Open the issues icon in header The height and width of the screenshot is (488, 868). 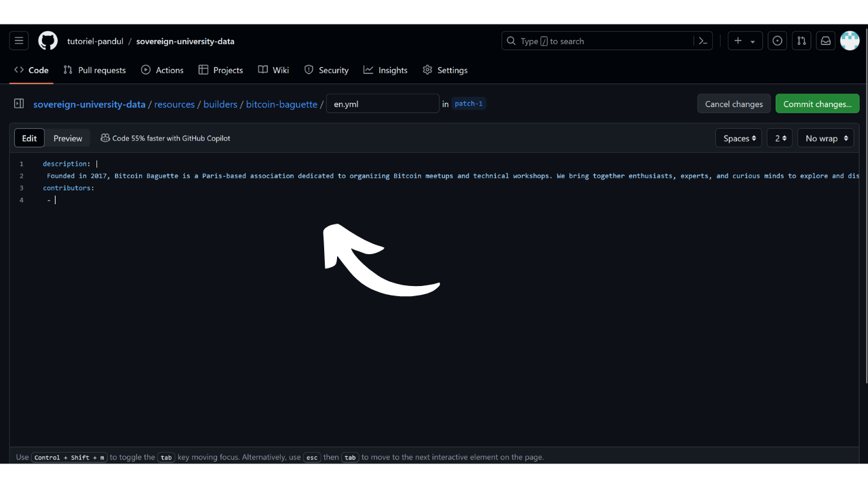pyautogui.click(x=777, y=41)
